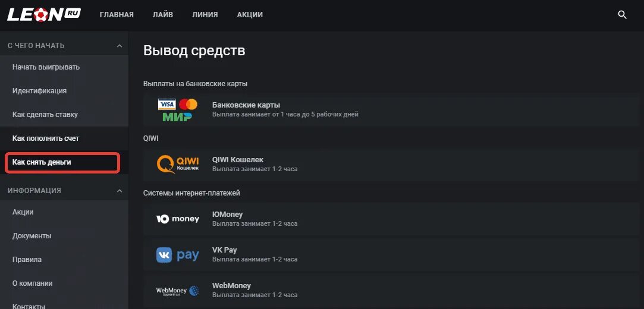Viewport: 644px width, 309px height.
Task: Choose ЮMoney payout method title
Action: click(x=228, y=215)
